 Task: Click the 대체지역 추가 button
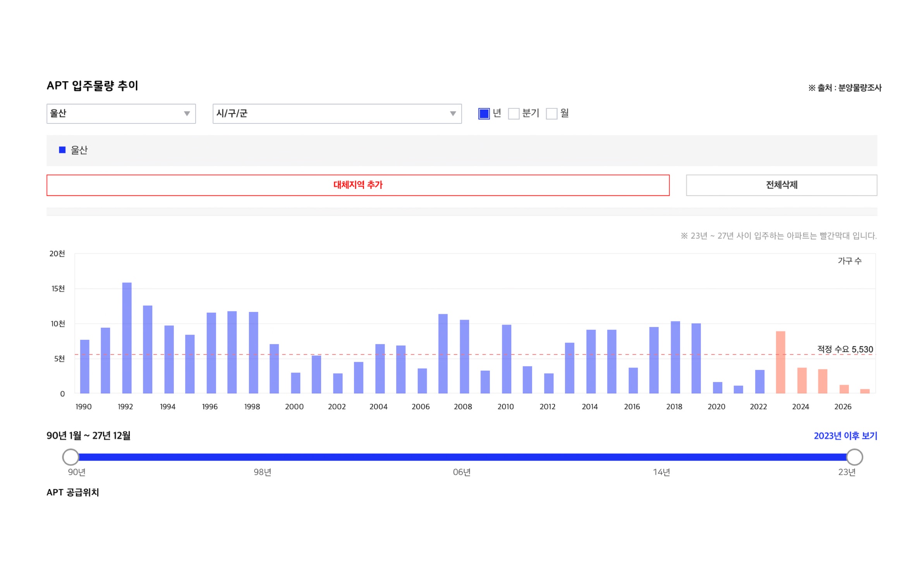357,185
